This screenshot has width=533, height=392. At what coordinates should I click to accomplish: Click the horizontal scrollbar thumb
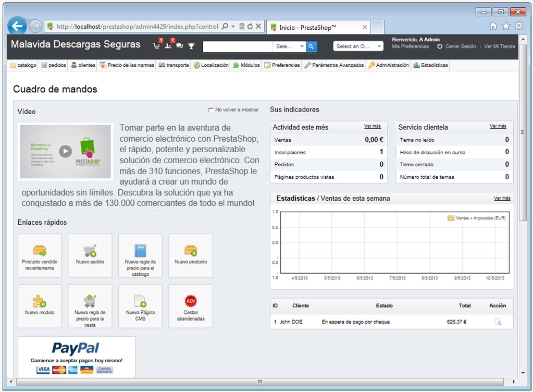point(259,382)
